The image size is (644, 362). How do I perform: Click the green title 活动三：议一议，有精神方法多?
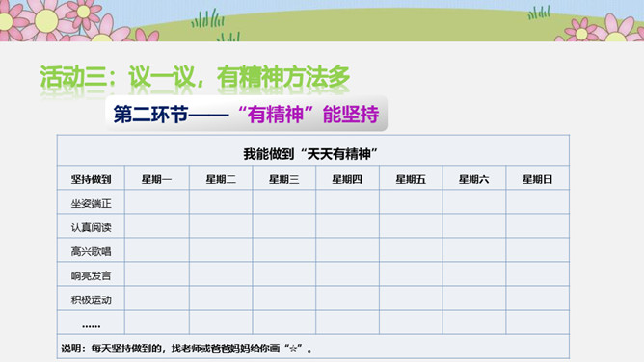195,77
